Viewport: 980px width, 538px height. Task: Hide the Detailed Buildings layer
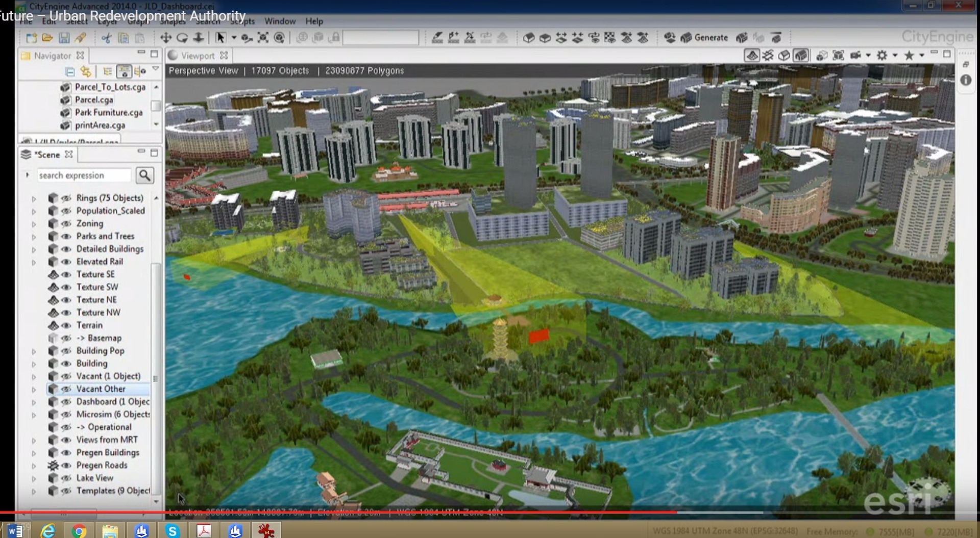[66, 249]
